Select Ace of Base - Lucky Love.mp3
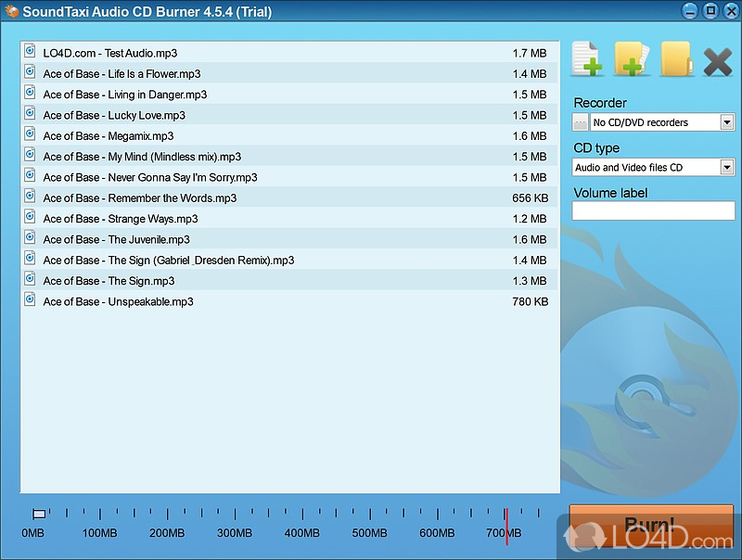Screen dimensions: 742x560 (x=114, y=115)
